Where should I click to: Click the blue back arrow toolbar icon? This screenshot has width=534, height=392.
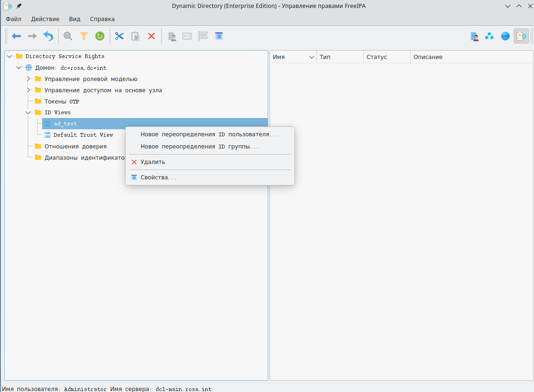point(16,36)
